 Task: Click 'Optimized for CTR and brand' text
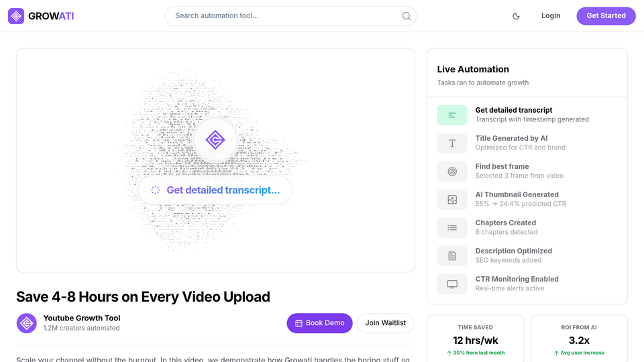[x=521, y=147]
